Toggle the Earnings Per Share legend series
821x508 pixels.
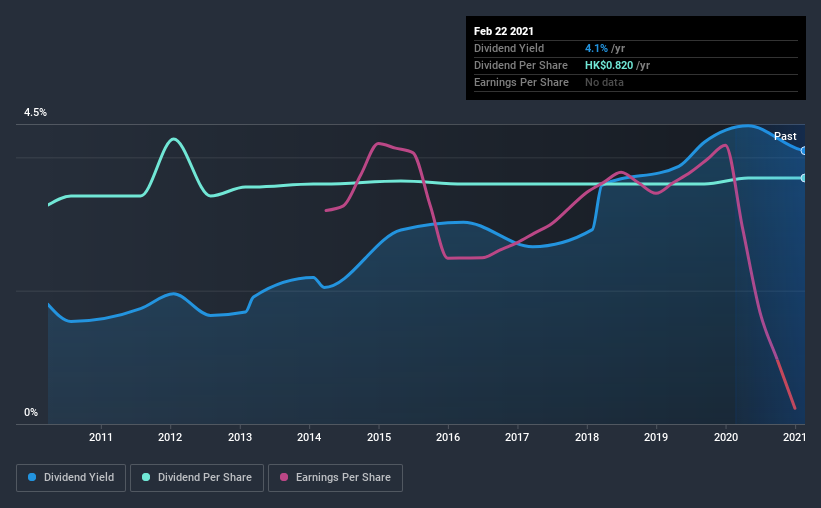[335, 478]
